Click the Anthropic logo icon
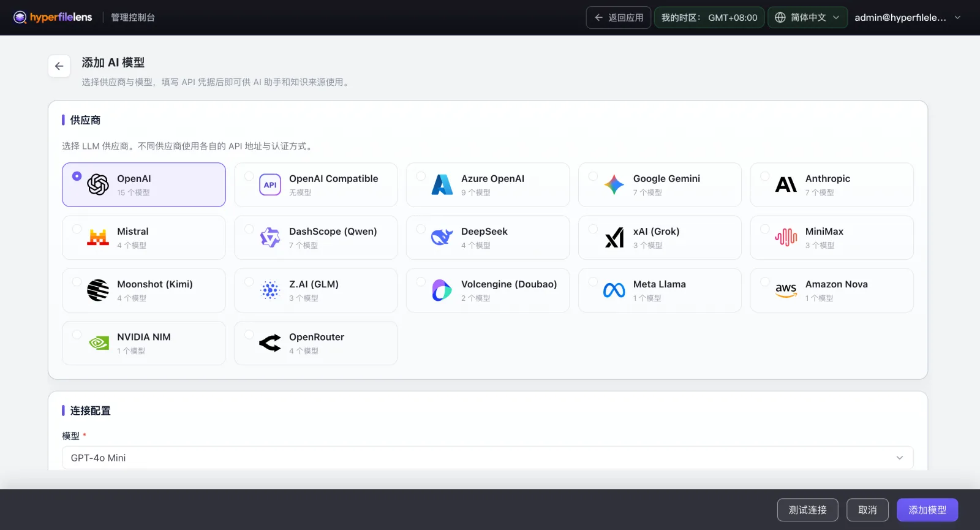Viewport: 980px width, 530px height. tap(786, 184)
